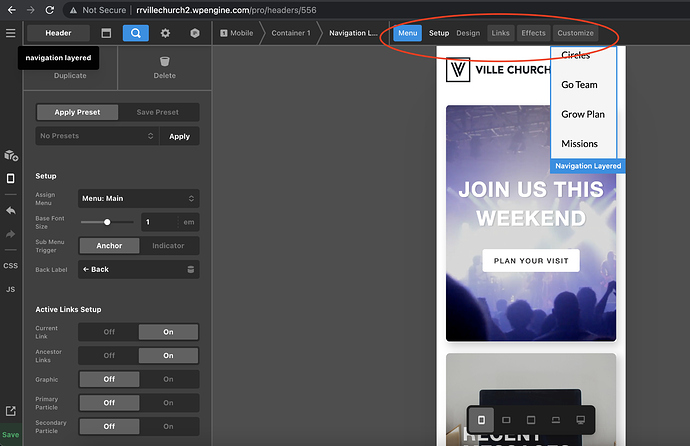
Task: Open the settings gear in the top toolbar
Action: tap(166, 33)
